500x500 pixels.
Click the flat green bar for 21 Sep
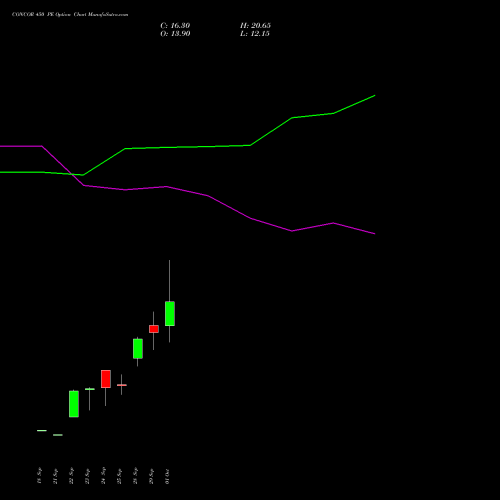(x=58, y=435)
